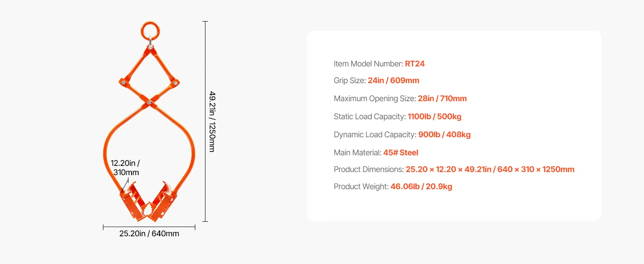Click the center pivot bolt of the tongs

tap(150, 102)
